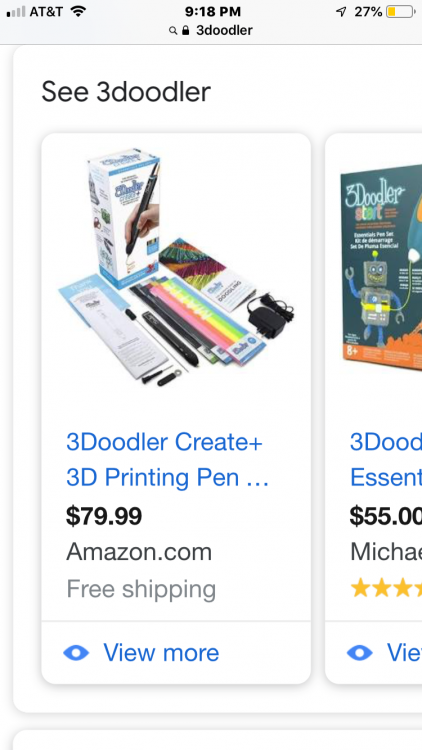
Task: Tap the eye icon on the second card
Action: pyautogui.click(x=360, y=652)
